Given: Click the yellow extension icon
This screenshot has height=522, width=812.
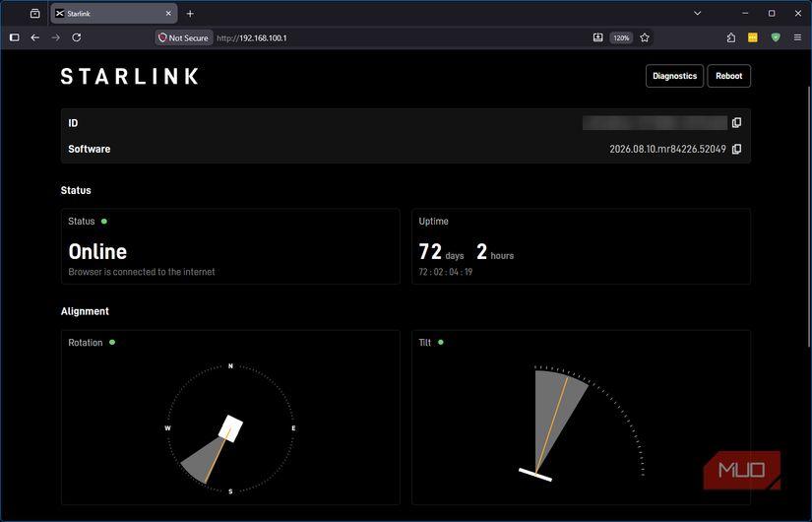Looking at the screenshot, I should pyautogui.click(x=752, y=37).
